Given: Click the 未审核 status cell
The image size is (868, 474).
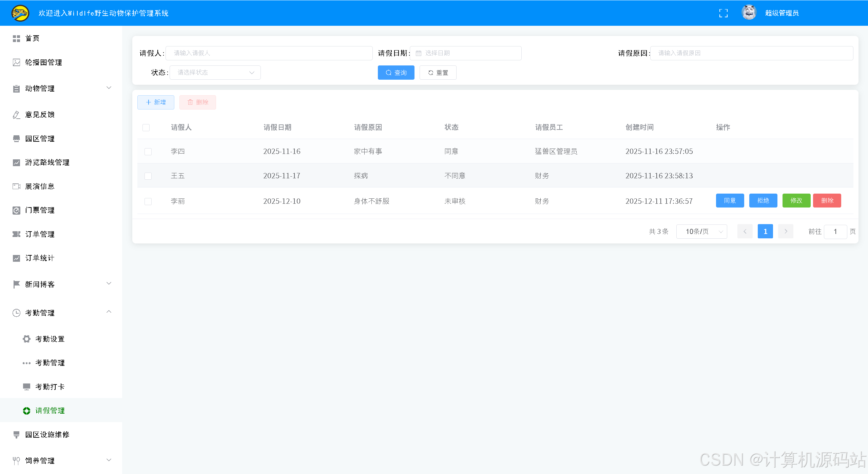Looking at the screenshot, I should [455, 201].
